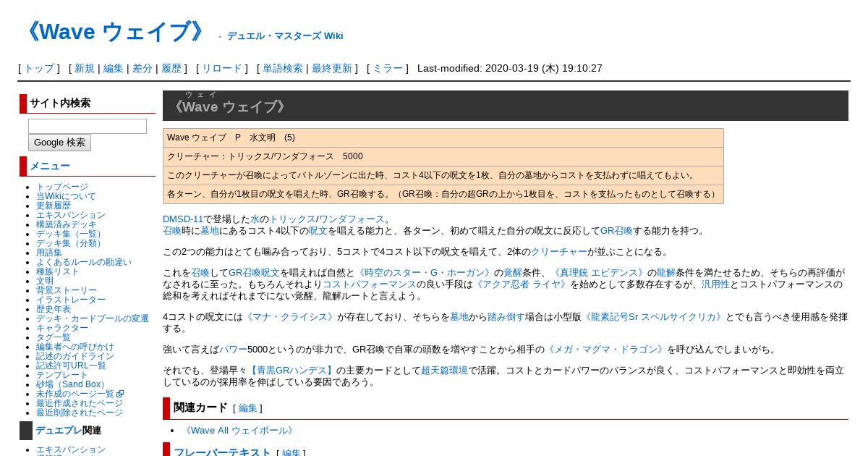
Task: Open 歴史年表 in the sidebar
Action: [x=54, y=309]
